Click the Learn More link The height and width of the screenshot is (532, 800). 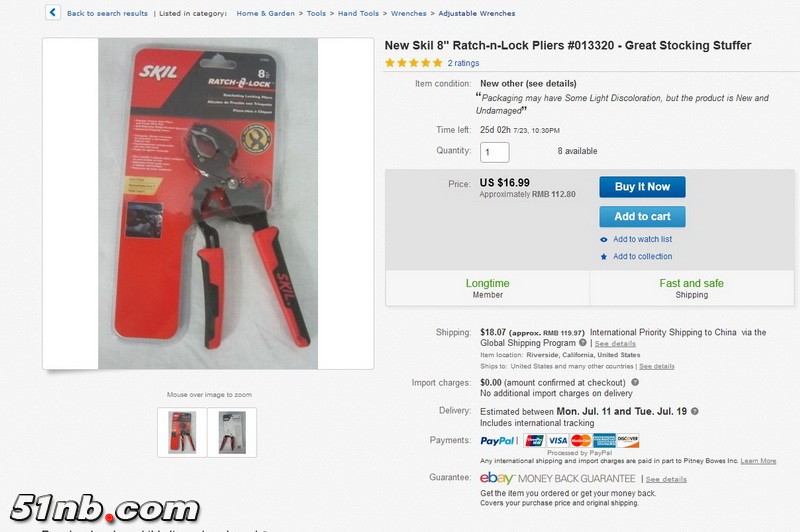[758, 461]
